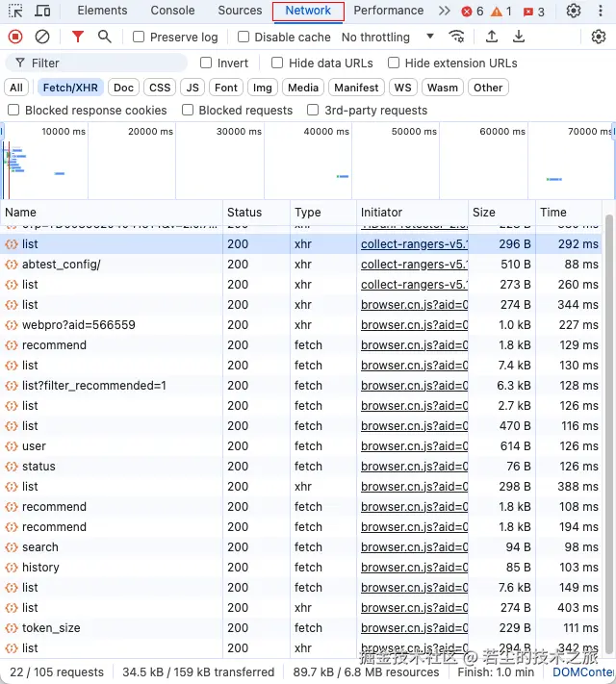
Task: Open network conditions wifi icon
Action: (457, 37)
